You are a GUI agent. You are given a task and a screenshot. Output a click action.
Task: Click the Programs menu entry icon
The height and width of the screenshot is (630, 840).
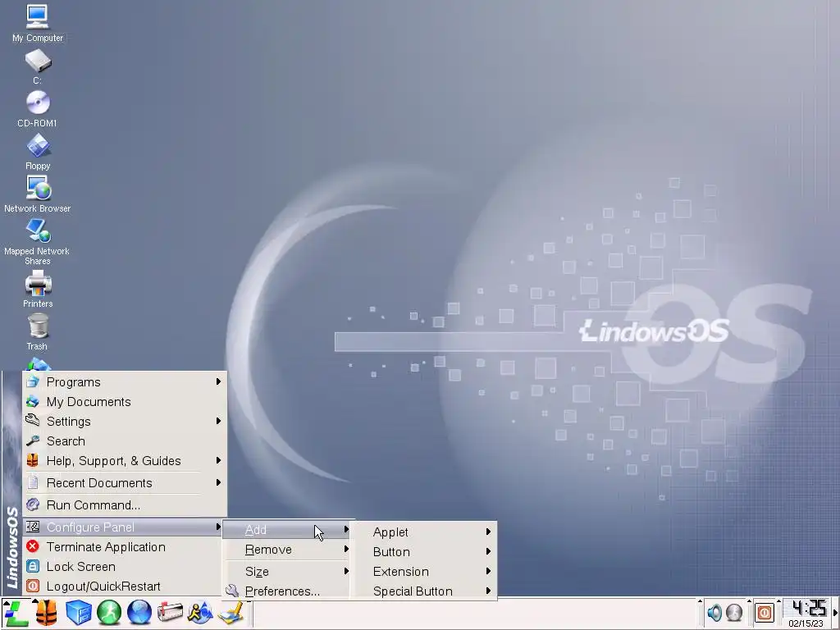pyautogui.click(x=33, y=381)
